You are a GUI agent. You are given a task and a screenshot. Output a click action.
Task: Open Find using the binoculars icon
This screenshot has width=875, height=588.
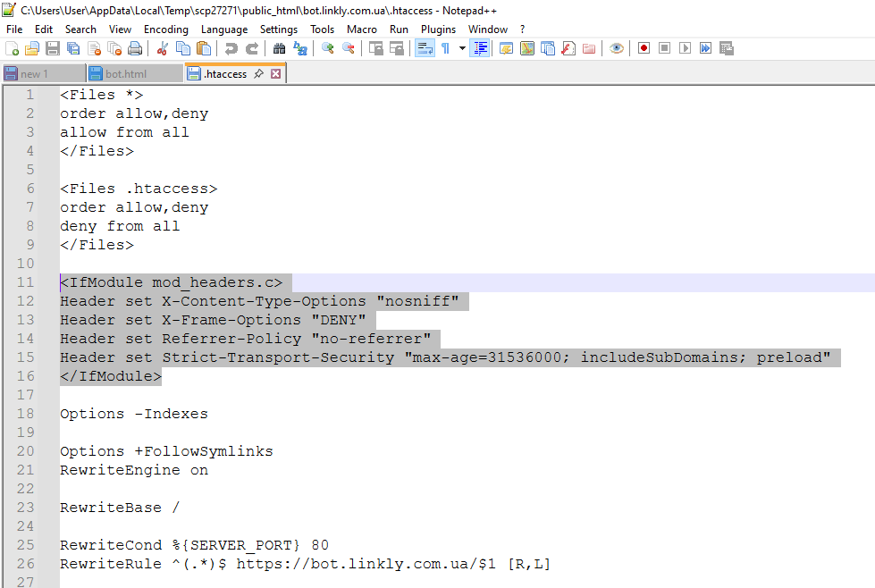point(280,48)
